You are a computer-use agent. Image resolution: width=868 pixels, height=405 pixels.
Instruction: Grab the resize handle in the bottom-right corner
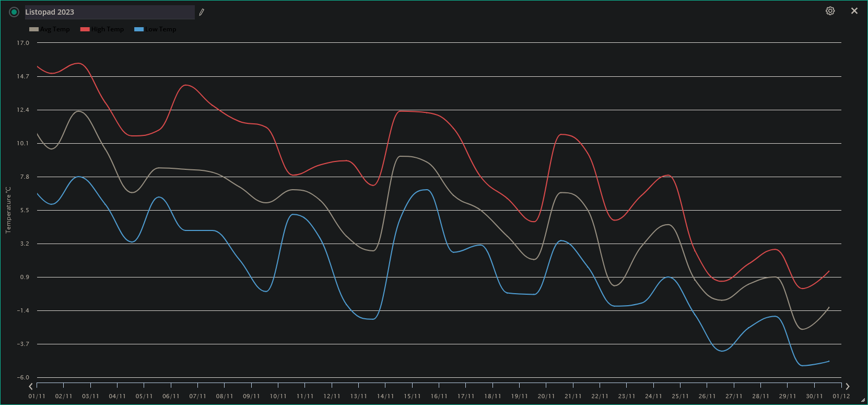click(x=863, y=400)
